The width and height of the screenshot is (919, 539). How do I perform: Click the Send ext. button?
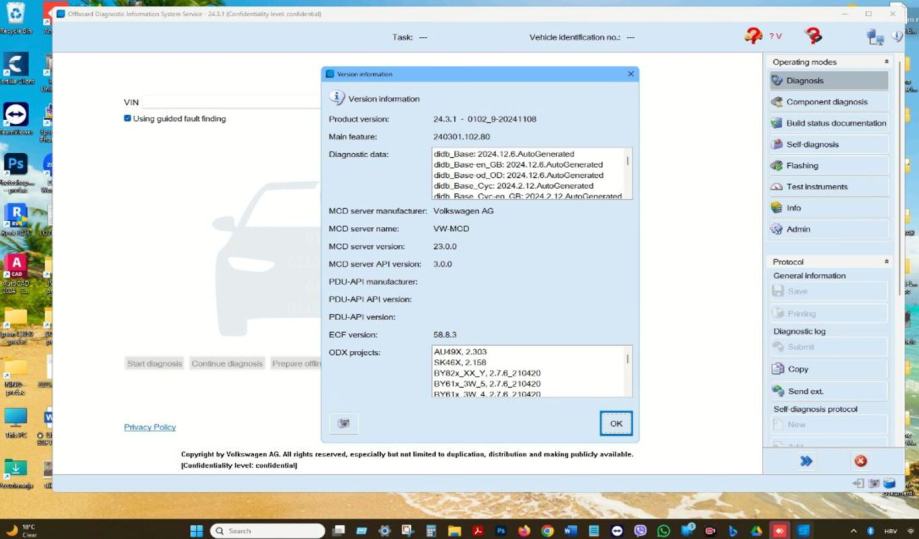click(829, 391)
